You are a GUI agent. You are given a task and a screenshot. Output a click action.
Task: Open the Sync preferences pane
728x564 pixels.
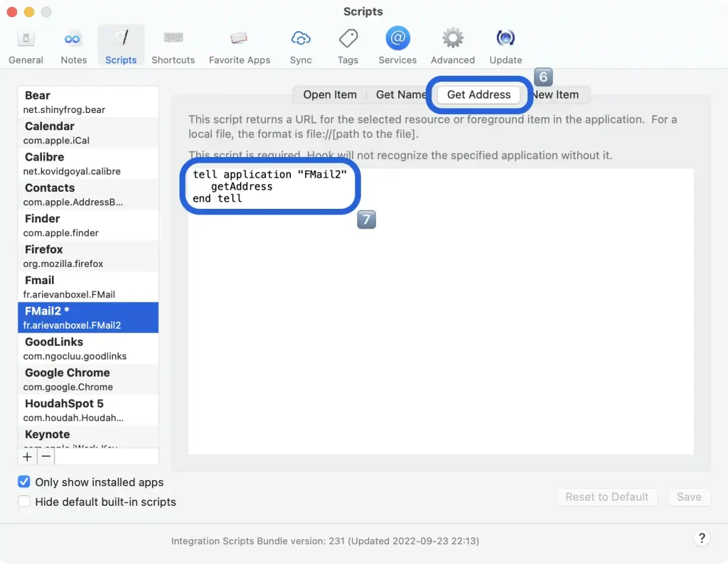pyautogui.click(x=301, y=46)
